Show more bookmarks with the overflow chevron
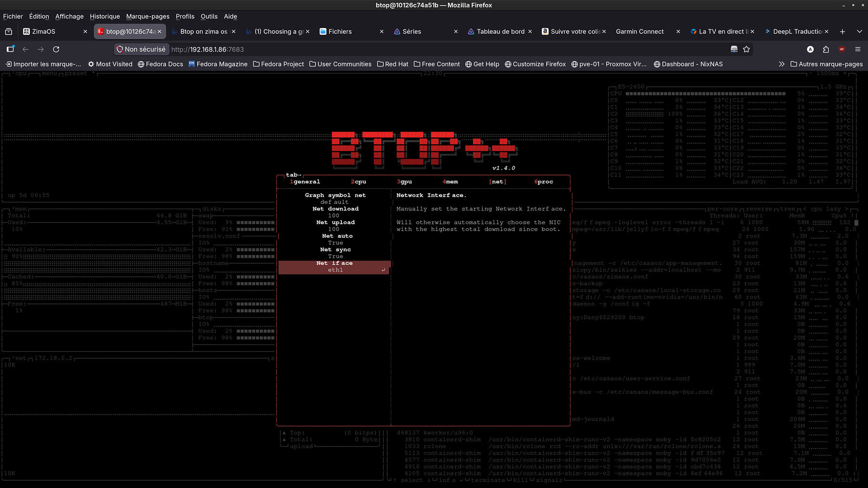Image resolution: width=868 pixels, height=488 pixels. coord(781,64)
